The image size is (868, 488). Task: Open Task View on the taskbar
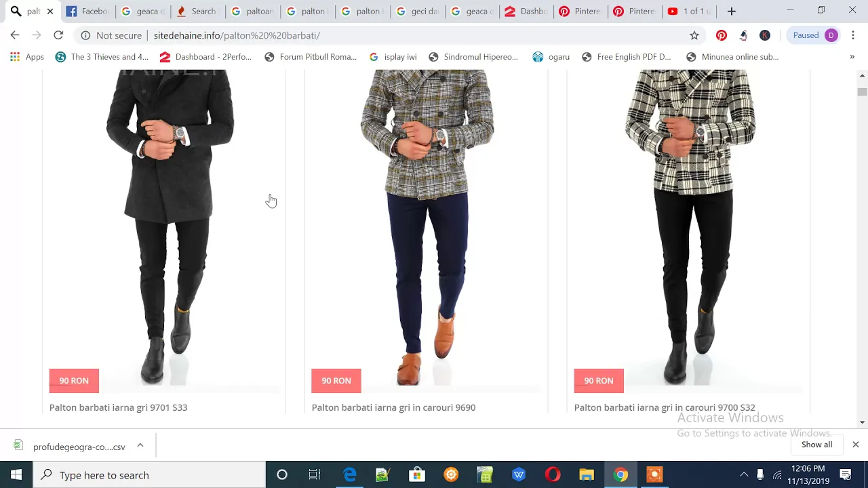click(x=315, y=475)
